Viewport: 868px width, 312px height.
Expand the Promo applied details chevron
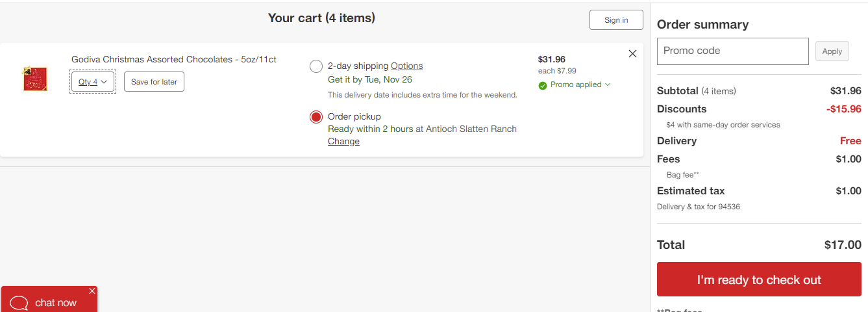tap(608, 84)
